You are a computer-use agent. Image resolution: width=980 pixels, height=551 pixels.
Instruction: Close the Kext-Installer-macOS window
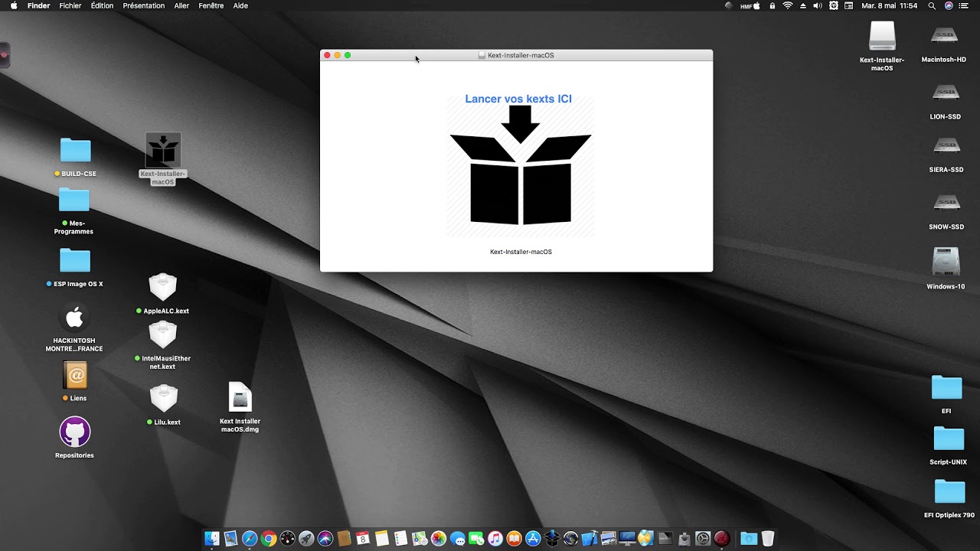click(x=327, y=55)
